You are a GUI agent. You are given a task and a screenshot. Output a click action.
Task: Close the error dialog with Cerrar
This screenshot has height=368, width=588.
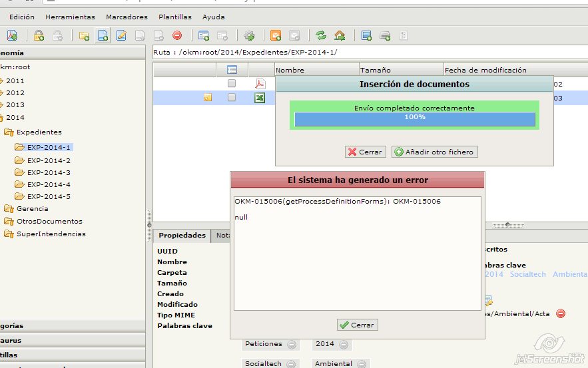[x=358, y=325]
